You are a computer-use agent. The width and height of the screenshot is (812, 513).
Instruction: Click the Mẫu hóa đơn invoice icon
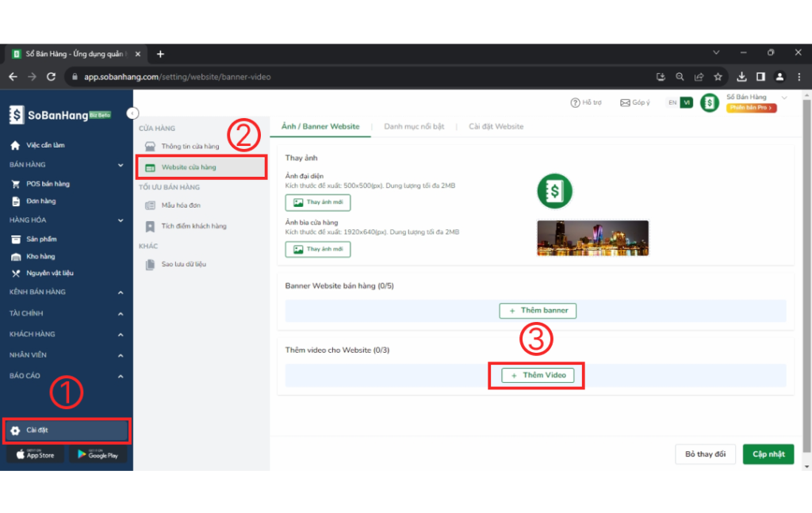tap(150, 205)
